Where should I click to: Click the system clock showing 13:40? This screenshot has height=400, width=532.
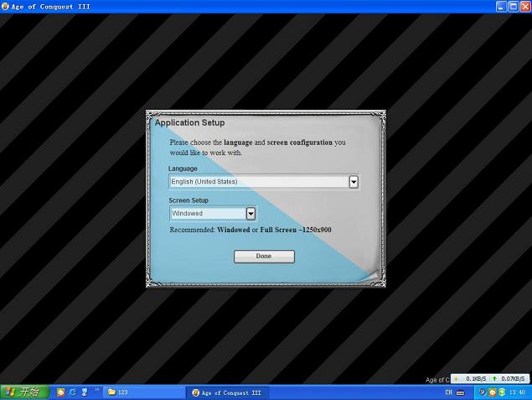[x=518, y=392]
